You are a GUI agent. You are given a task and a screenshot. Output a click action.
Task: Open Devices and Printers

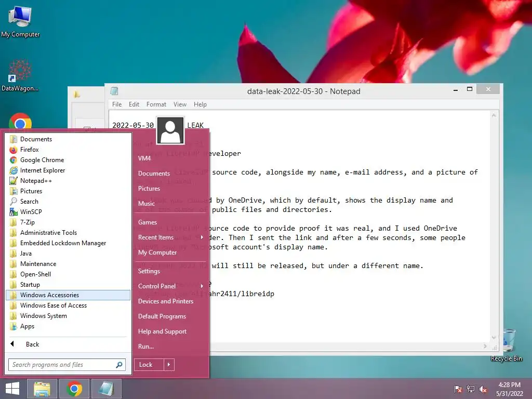tap(170, 301)
